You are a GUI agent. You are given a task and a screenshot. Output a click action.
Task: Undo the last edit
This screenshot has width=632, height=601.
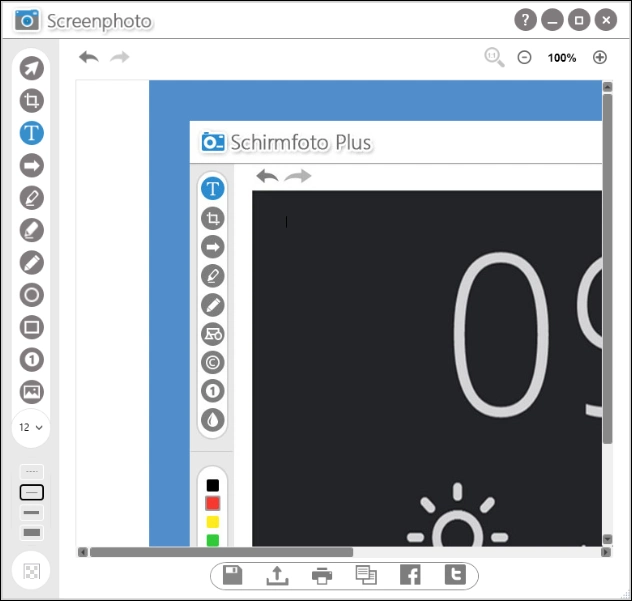89,57
